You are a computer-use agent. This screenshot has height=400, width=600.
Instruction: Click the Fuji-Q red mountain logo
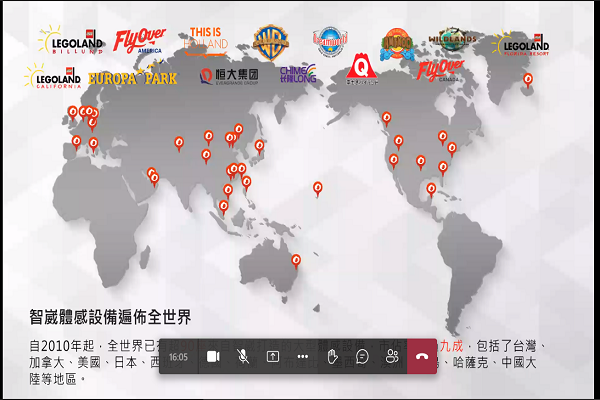pyautogui.click(x=362, y=69)
